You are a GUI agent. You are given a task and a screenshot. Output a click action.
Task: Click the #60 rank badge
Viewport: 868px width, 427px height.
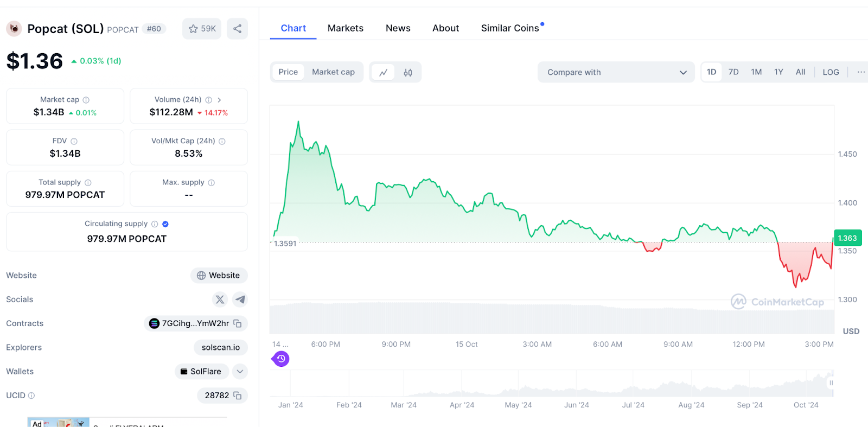pos(154,29)
